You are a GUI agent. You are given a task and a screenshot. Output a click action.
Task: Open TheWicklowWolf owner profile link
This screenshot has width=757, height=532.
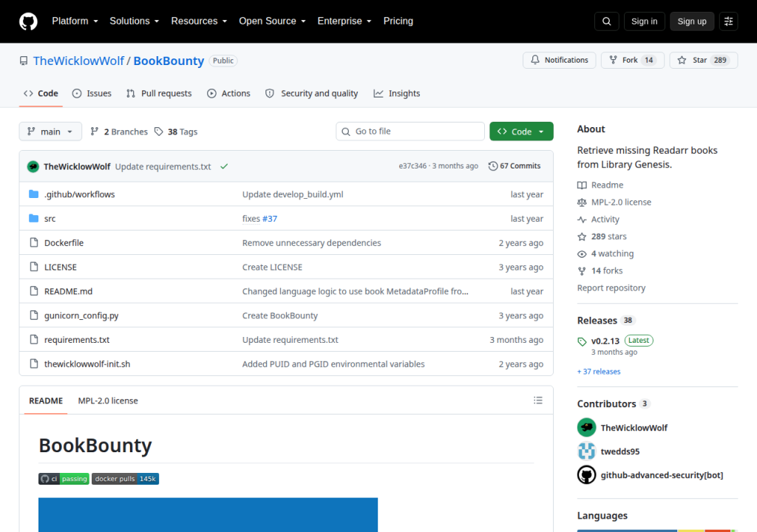78,61
